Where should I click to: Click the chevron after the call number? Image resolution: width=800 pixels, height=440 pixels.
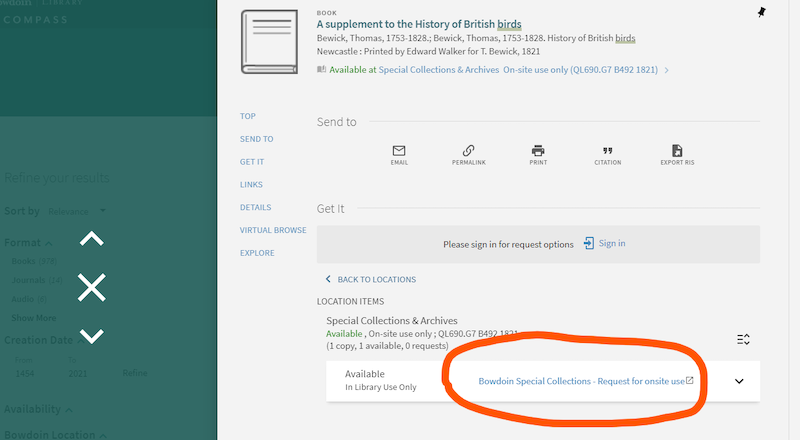666,70
